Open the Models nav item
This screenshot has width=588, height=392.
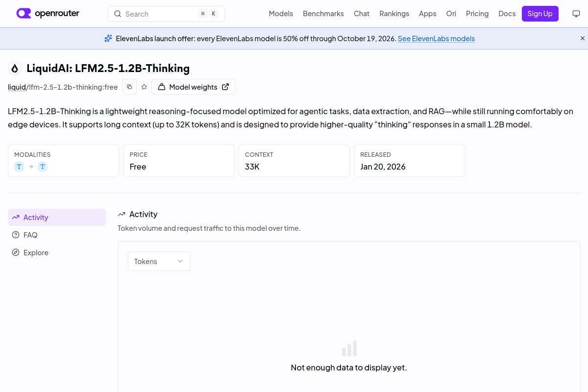pyautogui.click(x=281, y=14)
